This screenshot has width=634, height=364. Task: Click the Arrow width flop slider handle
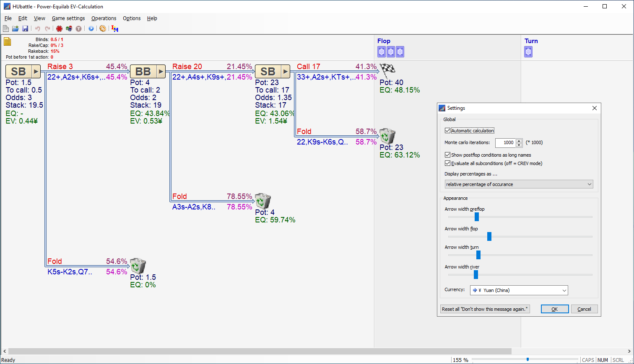click(489, 237)
